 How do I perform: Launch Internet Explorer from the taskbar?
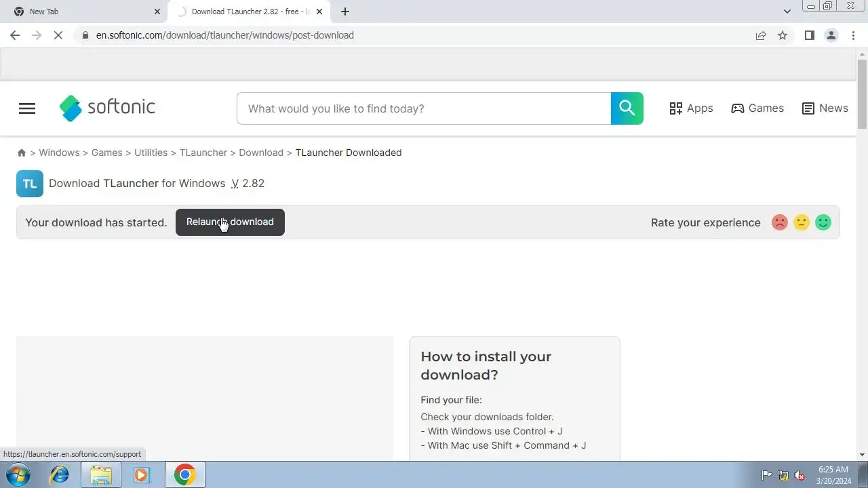click(60, 475)
